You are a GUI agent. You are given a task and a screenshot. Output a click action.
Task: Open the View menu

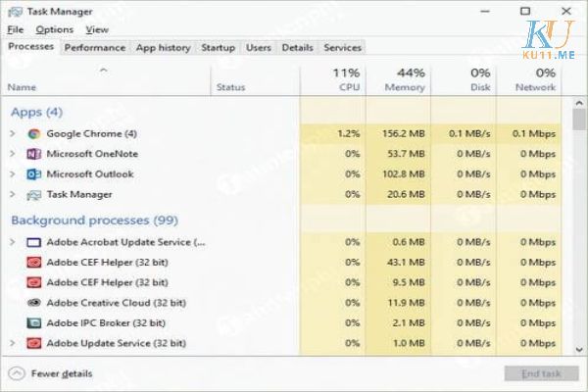(x=97, y=29)
